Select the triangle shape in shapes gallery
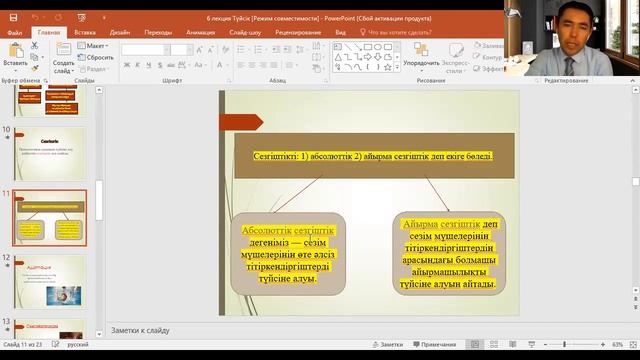The height and width of the screenshot is (360, 640). click(338, 57)
